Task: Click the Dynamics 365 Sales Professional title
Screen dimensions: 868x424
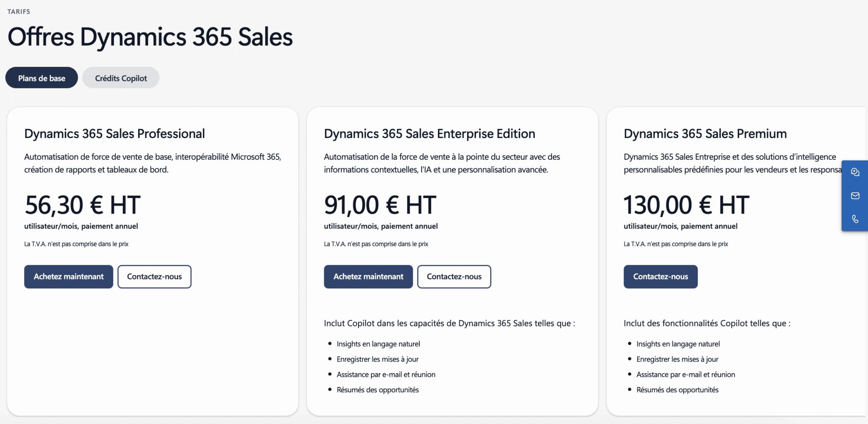Action: pos(114,134)
